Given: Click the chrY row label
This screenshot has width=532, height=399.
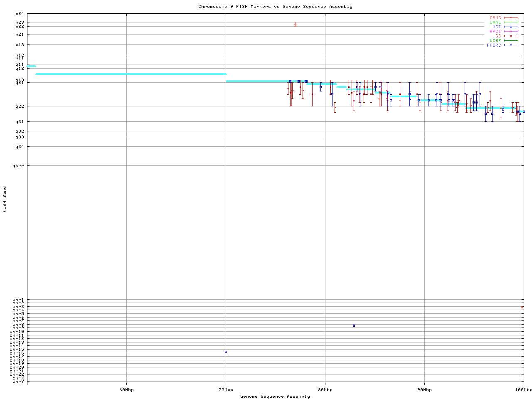Looking at the screenshot, I should tap(18, 381).
